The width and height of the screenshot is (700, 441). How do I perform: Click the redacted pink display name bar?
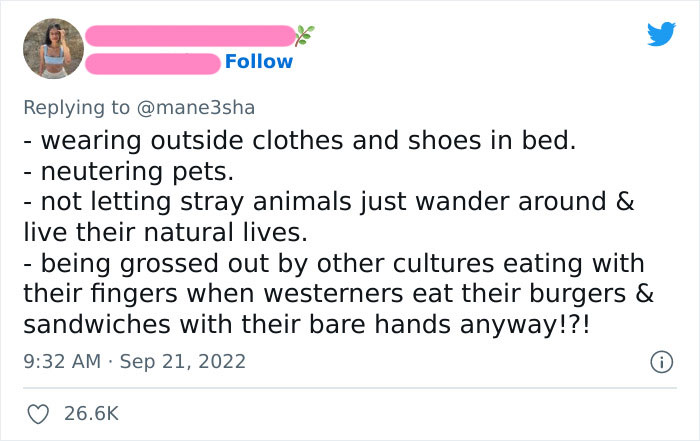189,37
